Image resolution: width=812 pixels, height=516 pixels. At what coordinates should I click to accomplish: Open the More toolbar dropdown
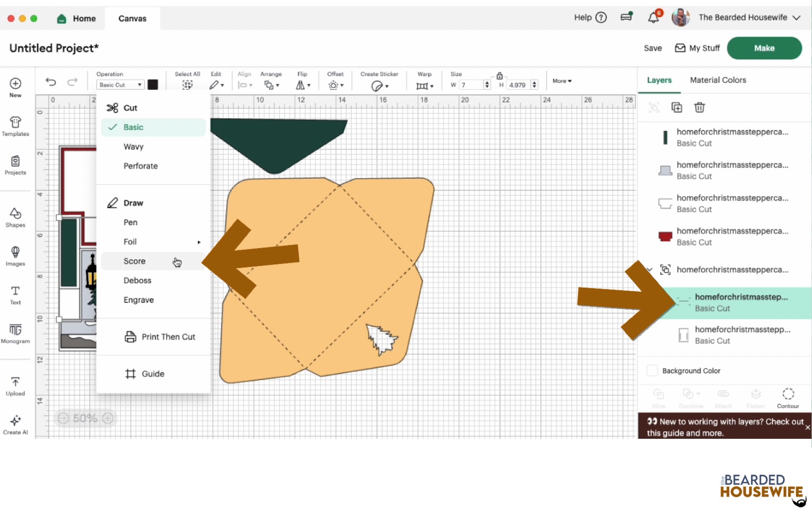pos(562,81)
